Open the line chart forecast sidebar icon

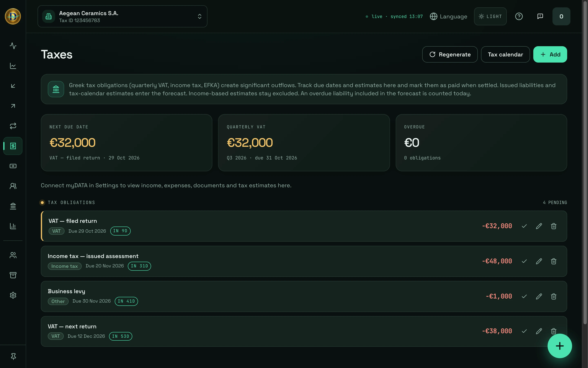[13, 66]
